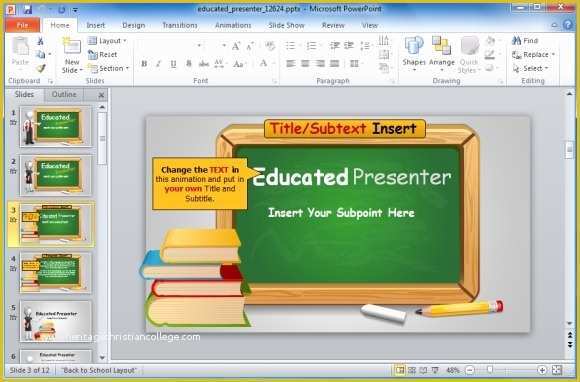Toggle text Shadow formatting
Viewport: 580px width, 382px height.
(189, 64)
